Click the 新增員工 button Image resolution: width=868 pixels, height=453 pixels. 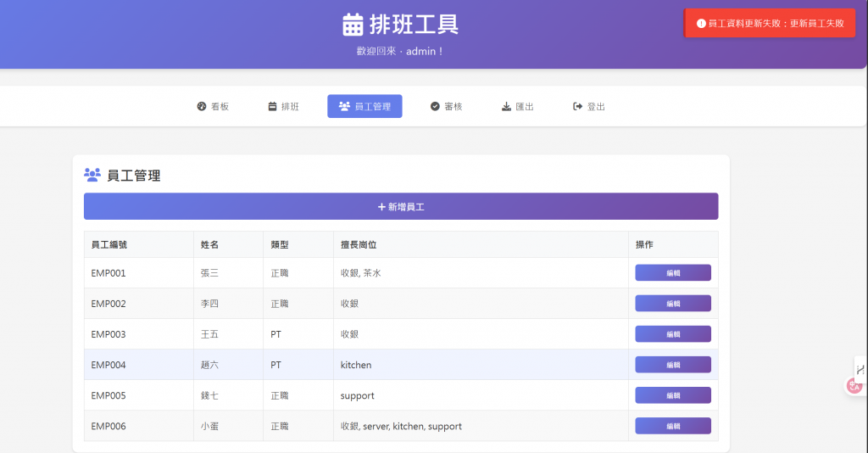point(401,206)
